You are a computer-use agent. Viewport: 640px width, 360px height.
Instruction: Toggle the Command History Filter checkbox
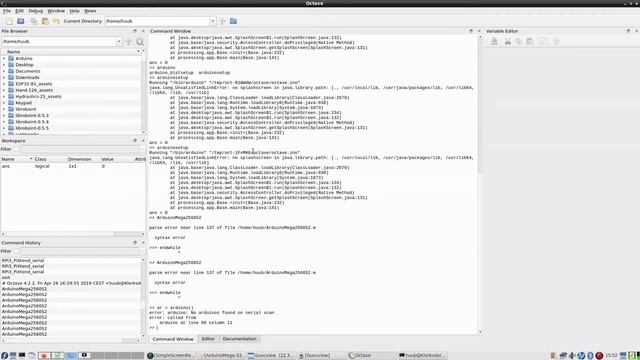pyautogui.click(x=16, y=251)
